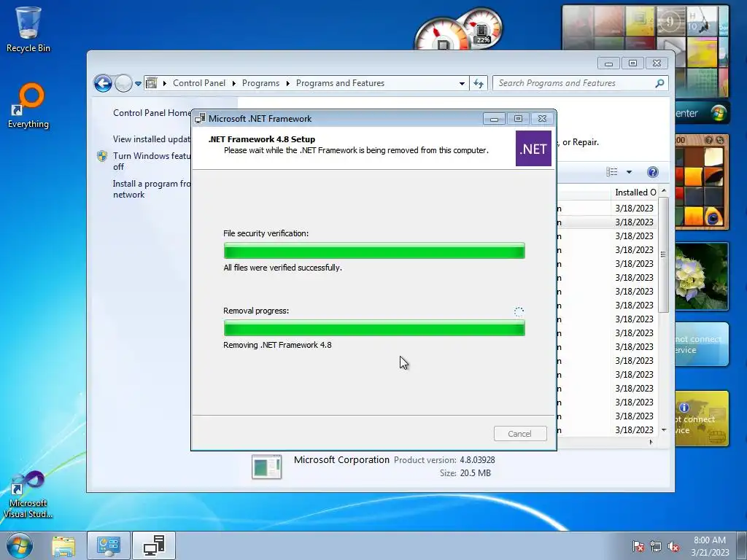Click the Size 20.5 MB value
The width and height of the screenshot is (747, 560).
(x=475, y=472)
